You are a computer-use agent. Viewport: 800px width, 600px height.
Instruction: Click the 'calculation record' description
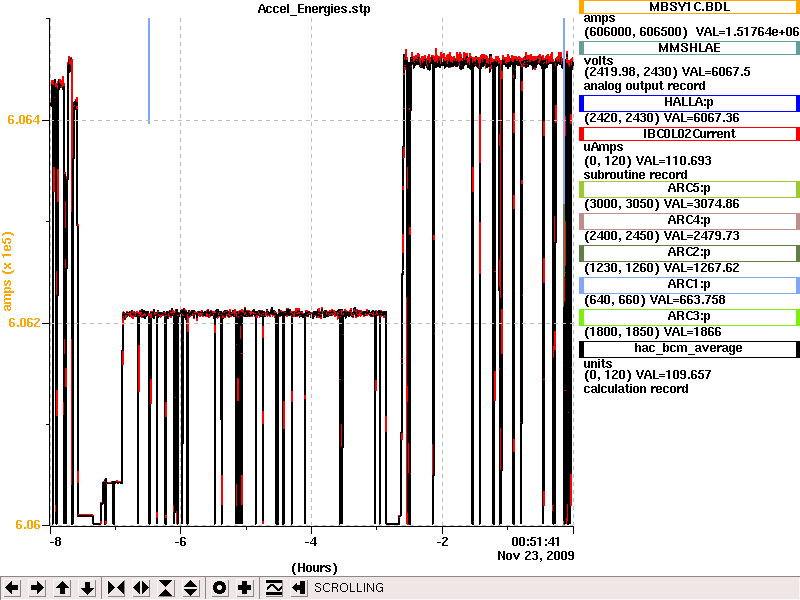636,389
